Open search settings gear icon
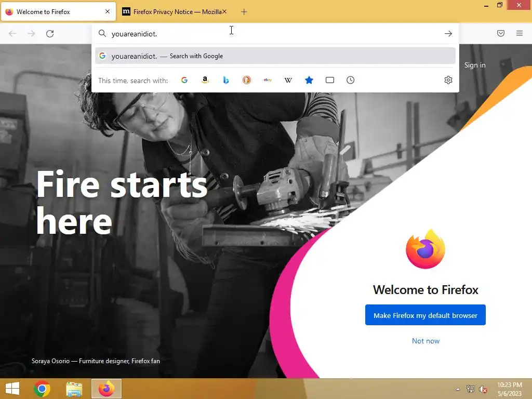 point(448,80)
